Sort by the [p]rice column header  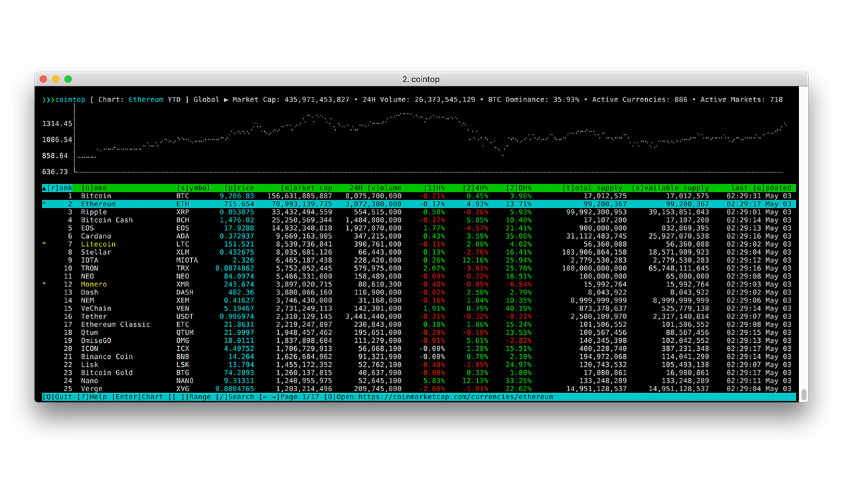click(x=239, y=188)
